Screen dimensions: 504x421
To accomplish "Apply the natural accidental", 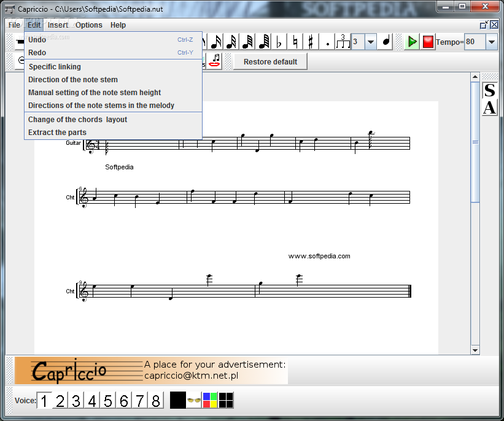I will pos(295,42).
